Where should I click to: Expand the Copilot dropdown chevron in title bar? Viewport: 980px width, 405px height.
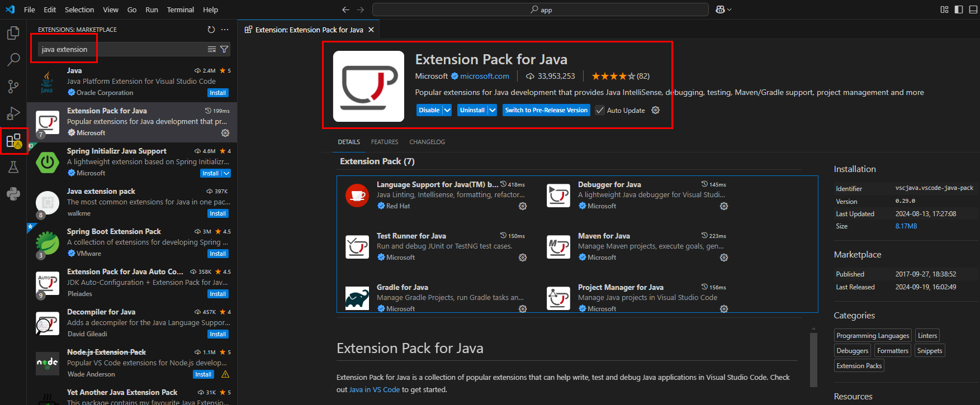click(729, 9)
